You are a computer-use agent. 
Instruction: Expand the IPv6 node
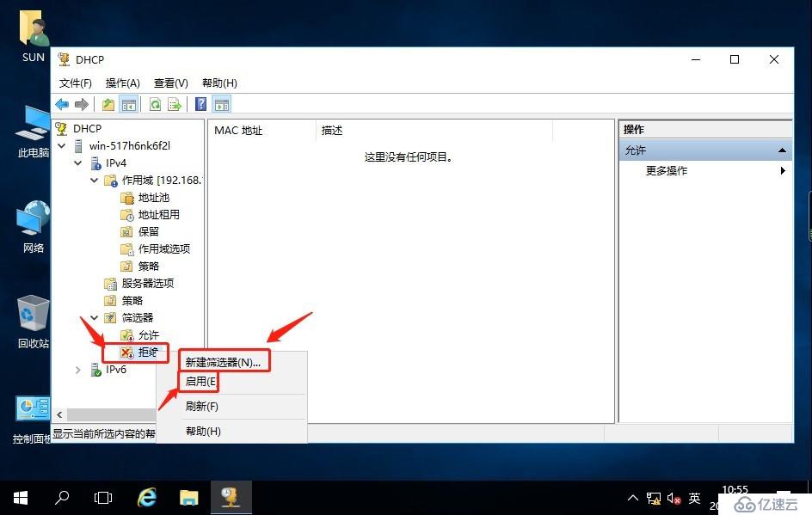[77, 370]
